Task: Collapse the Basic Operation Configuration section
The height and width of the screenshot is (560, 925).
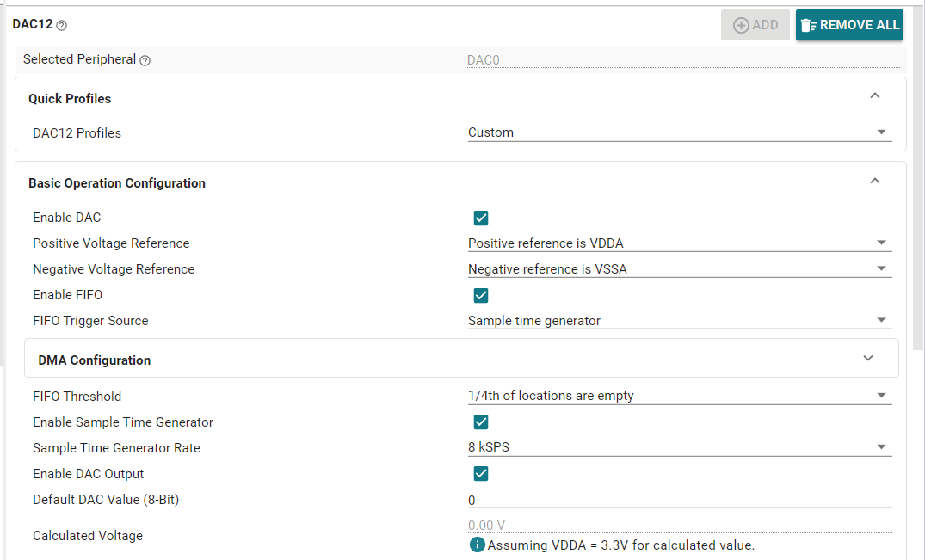Action: coord(875,181)
